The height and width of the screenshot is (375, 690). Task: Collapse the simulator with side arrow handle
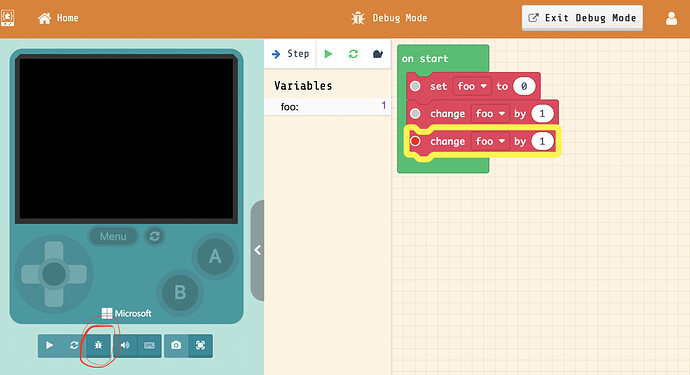click(257, 250)
